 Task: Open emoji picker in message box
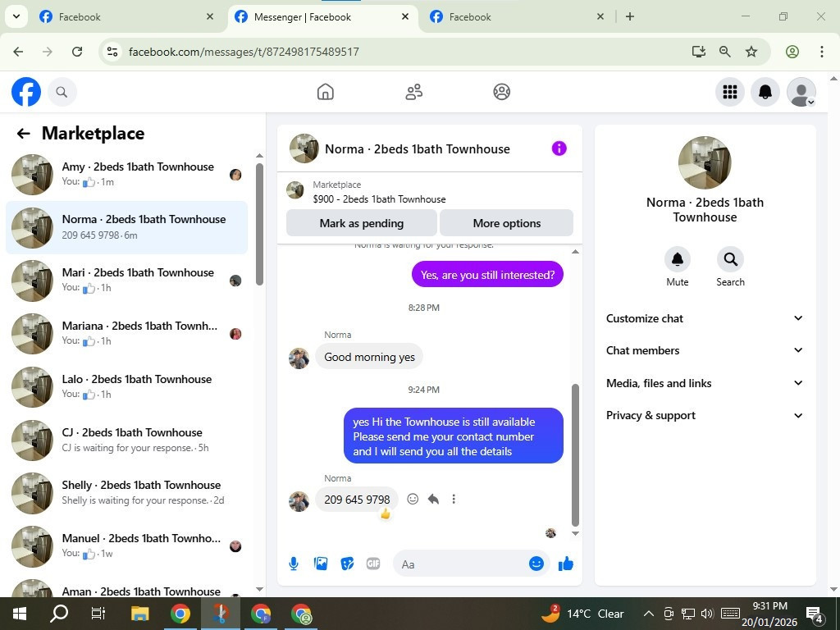coord(536,564)
